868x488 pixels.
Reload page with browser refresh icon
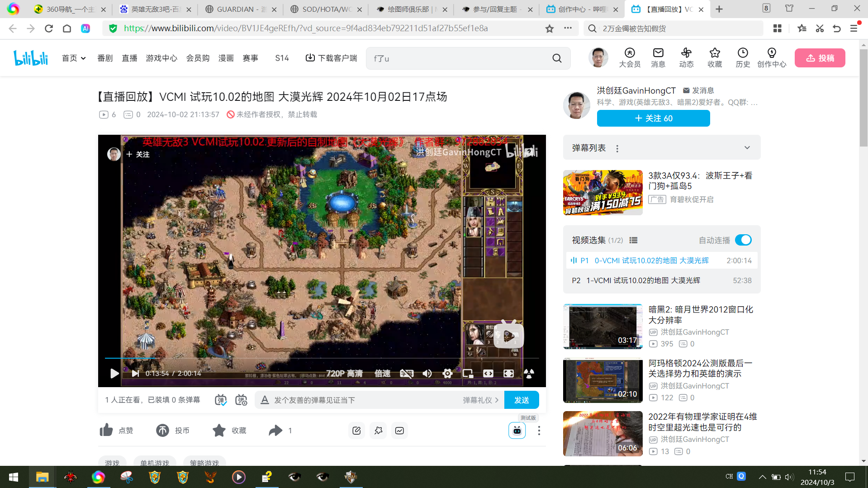(48, 28)
